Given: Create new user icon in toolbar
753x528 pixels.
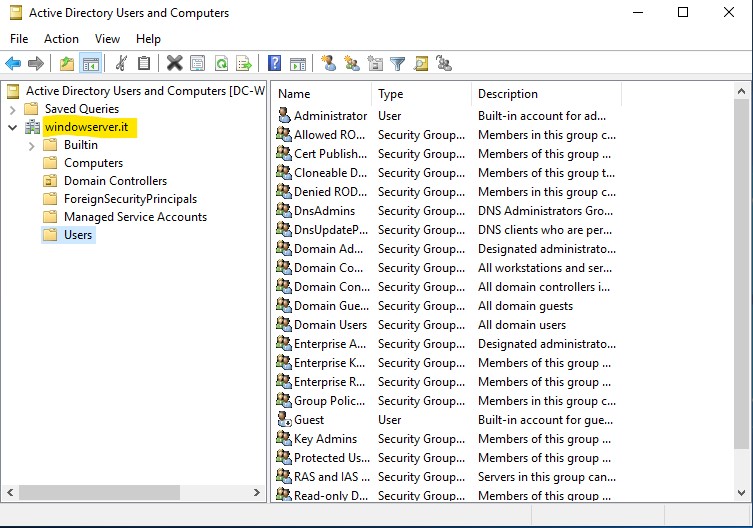Looking at the screenshot, I should coord(329,63).
